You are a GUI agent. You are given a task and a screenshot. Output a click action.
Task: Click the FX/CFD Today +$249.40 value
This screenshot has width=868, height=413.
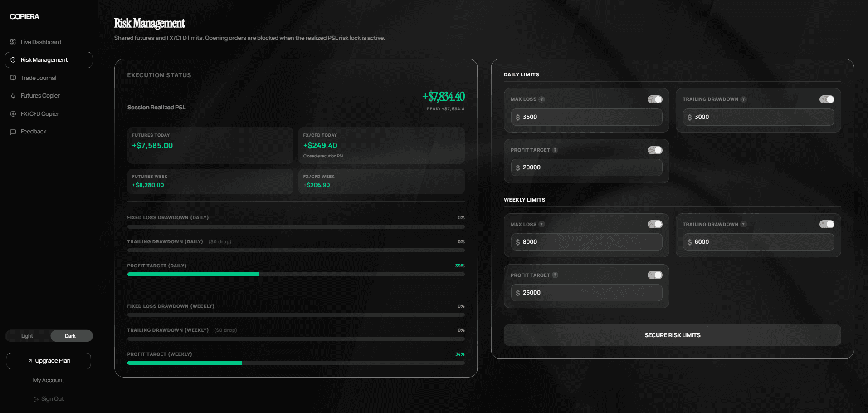coord(320,146)
